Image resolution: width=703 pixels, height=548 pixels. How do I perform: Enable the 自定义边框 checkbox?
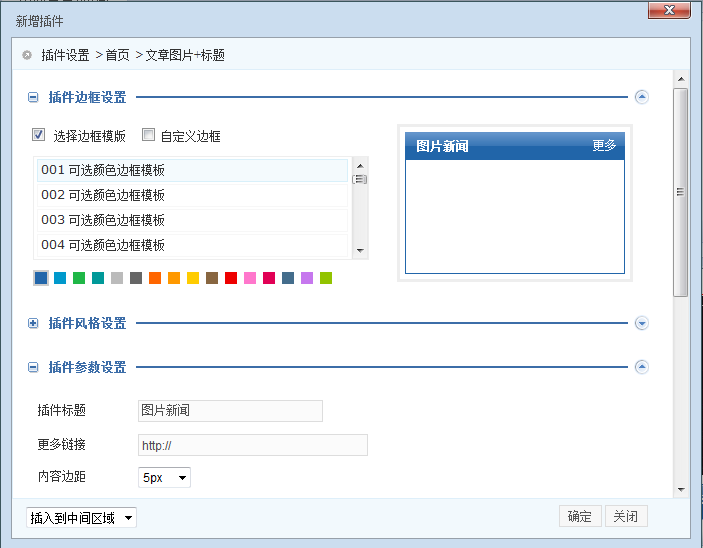coord(148,135)
